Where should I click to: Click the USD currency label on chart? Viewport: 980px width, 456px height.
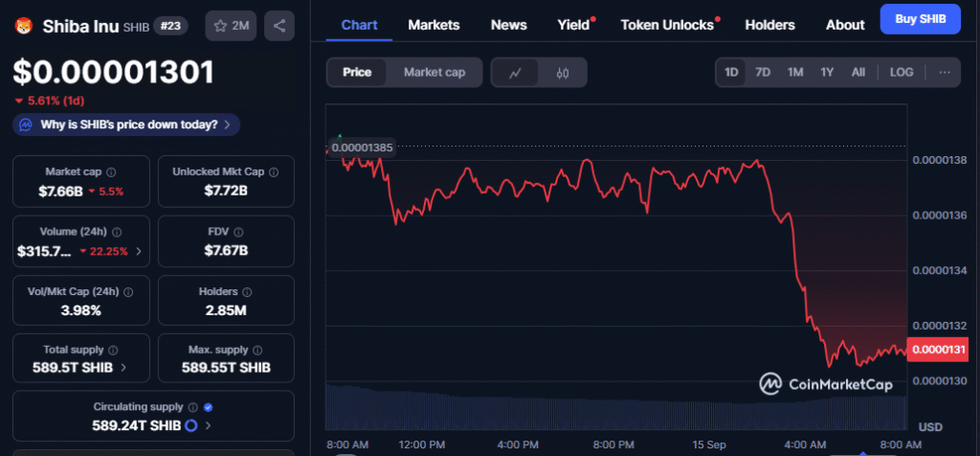[930, 427]
